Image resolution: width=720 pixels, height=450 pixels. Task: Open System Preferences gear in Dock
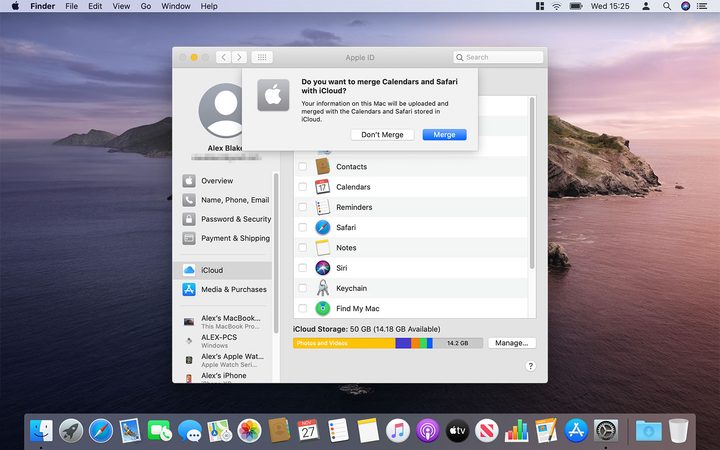[606, 431]
